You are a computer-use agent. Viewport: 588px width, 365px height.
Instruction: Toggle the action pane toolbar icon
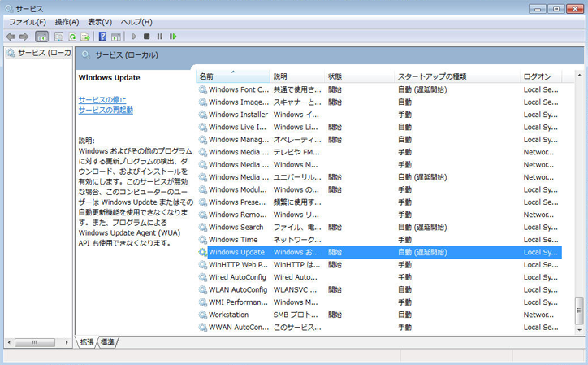[116, 37]
